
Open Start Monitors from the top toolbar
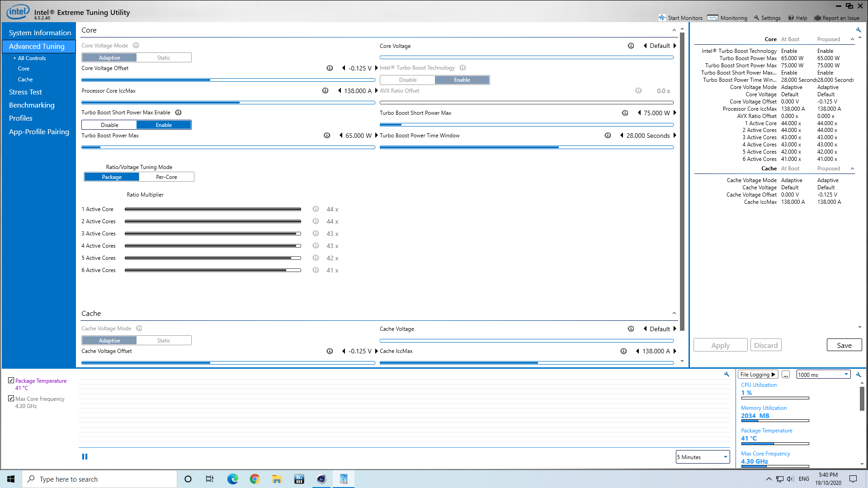pyautogui.click(x=680, y=18)
